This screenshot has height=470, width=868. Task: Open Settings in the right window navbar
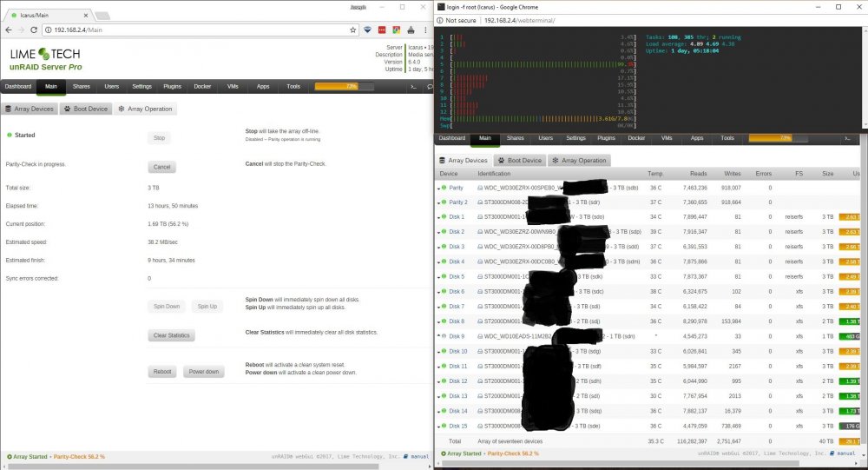575,138
